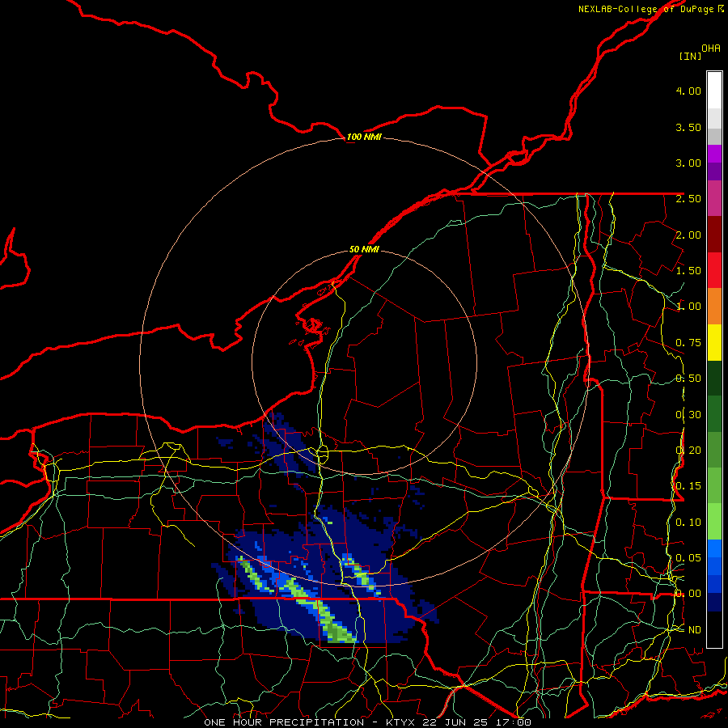Click the 3.00 legend value
Image resolution: width=728 pixels, height=728 pixels.
point(688,163)
